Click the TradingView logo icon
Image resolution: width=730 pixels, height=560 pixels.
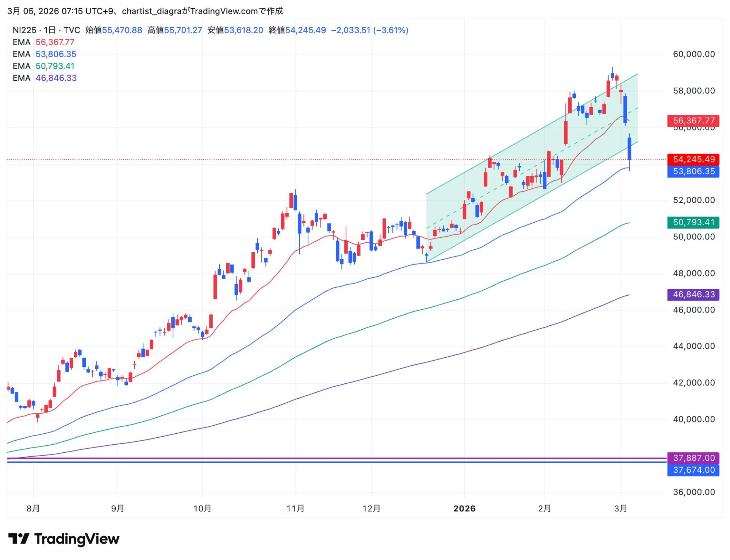point(19,539)
